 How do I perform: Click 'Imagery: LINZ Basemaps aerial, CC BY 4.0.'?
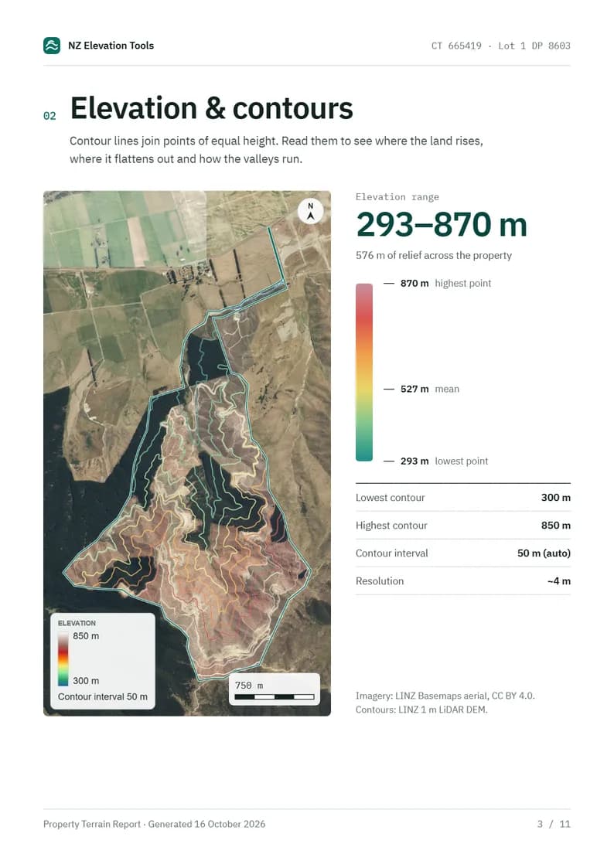point(445,696)
